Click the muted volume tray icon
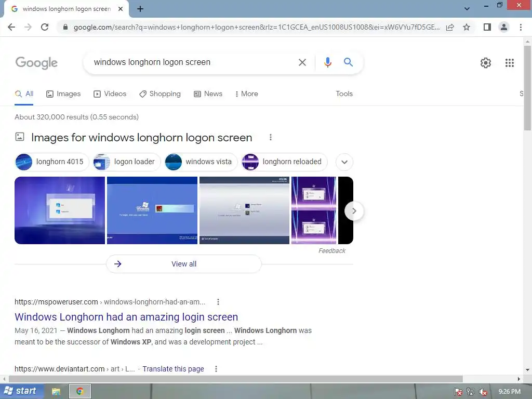Image resolution: width=532 pixels, height=399 pixels. pyautogui.click(x=483, y=392)
